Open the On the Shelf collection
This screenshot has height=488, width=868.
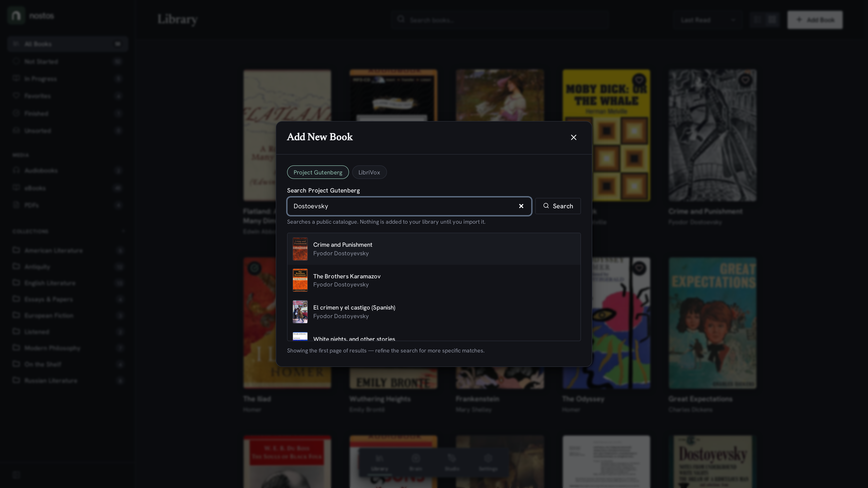[67, 364]
